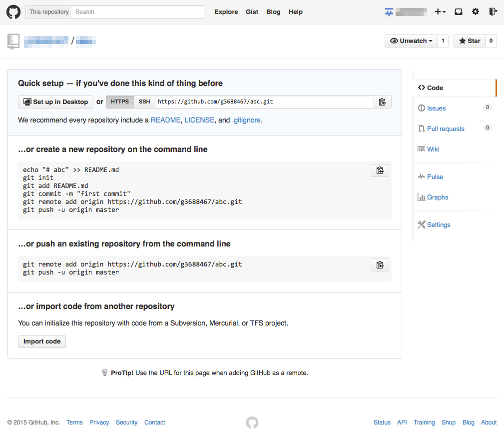This screenshot has height=447, width=504.
Task: Switch to HTTPS clone URL
Action: (119, 101)
